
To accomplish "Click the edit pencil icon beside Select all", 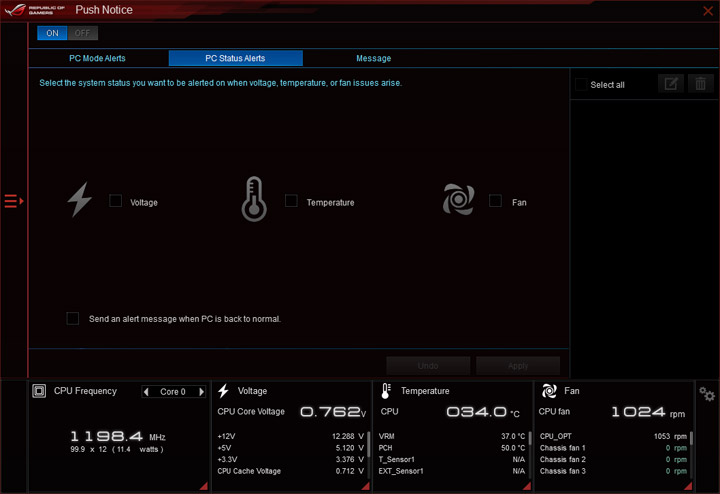I will point(671,84).
